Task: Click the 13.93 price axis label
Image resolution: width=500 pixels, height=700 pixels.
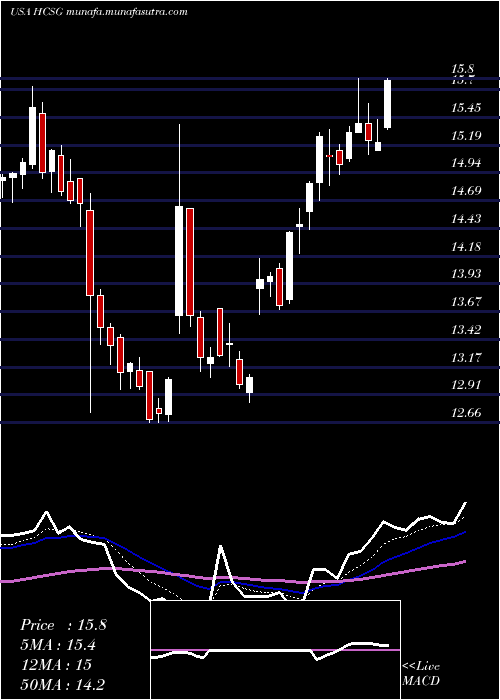Action: pyautogui.click(x=466, y=274)
